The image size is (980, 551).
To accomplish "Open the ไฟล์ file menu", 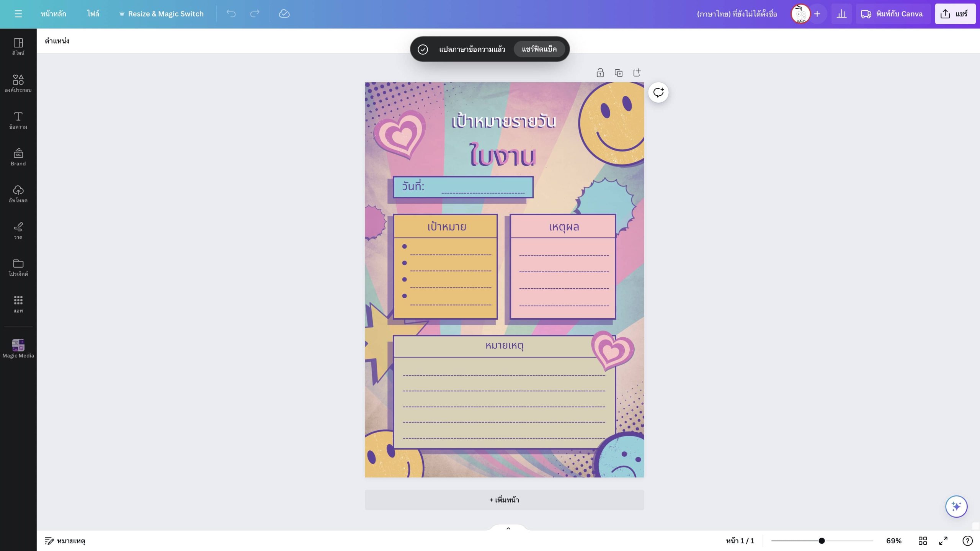I will coord(93,14).
